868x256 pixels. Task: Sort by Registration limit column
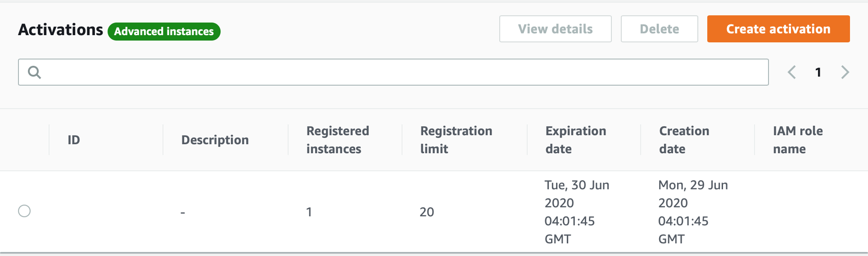point(456,140)
